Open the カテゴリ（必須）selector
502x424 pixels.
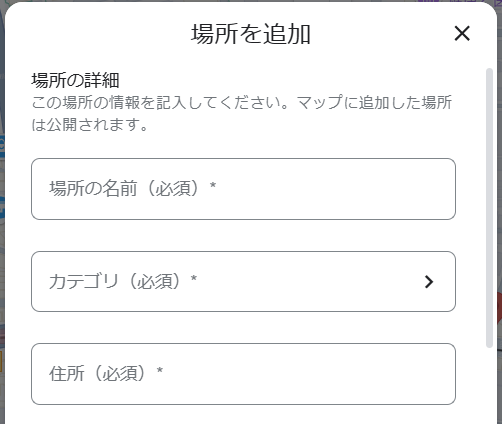[243, 282]
